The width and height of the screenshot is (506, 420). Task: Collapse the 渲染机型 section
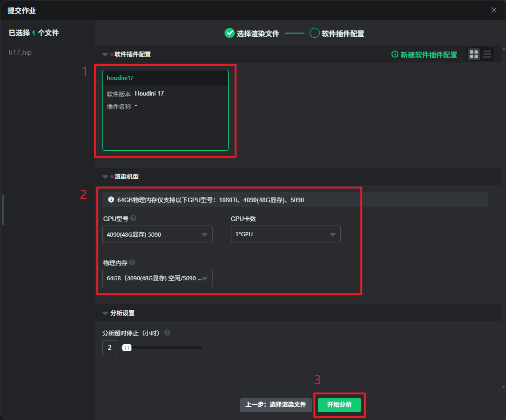click(105, 177)
